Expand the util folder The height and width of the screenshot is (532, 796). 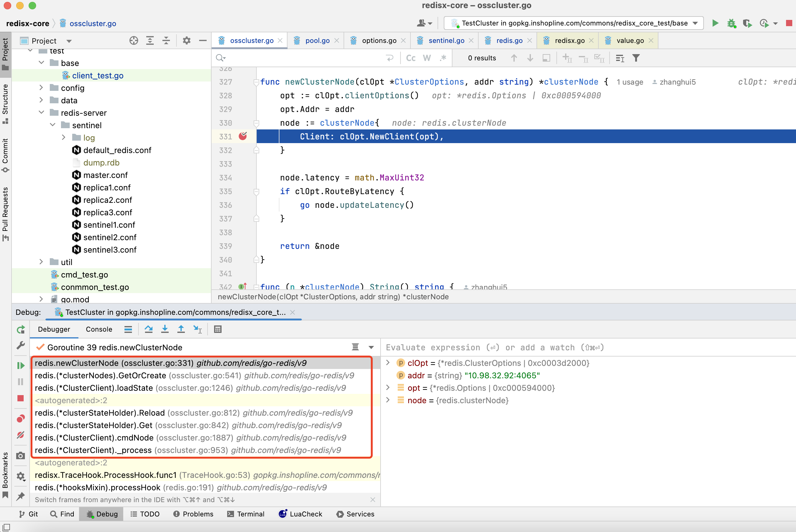pyautogui.click(x=41, y=262)
